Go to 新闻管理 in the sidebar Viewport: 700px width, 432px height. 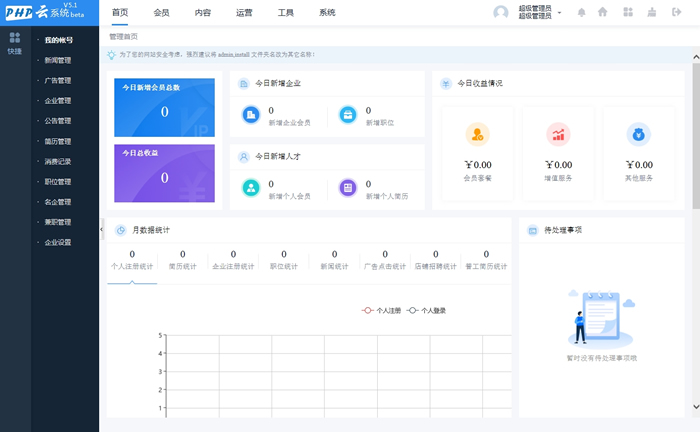[x=58, y=60]
